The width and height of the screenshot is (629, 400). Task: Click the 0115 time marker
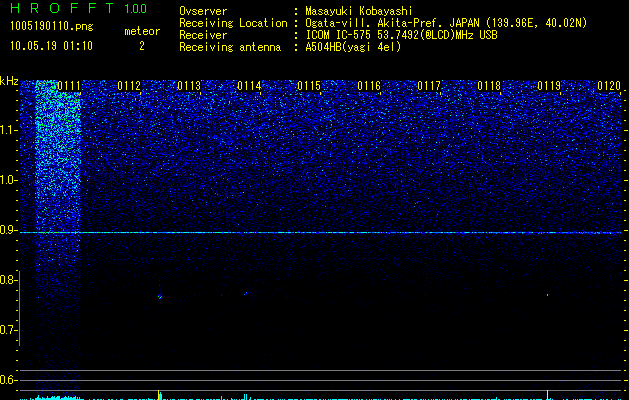(309, 86)
